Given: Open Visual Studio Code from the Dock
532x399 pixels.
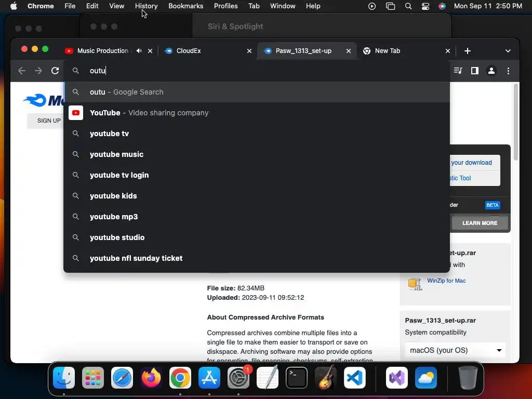Looking at the screenshot, I should [354, 378].
